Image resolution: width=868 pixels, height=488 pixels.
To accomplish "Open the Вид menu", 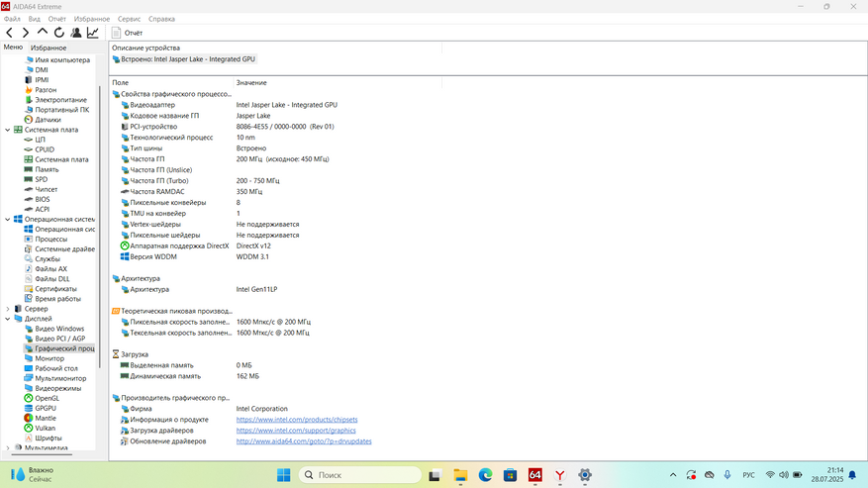I will [x=35, y=19].
